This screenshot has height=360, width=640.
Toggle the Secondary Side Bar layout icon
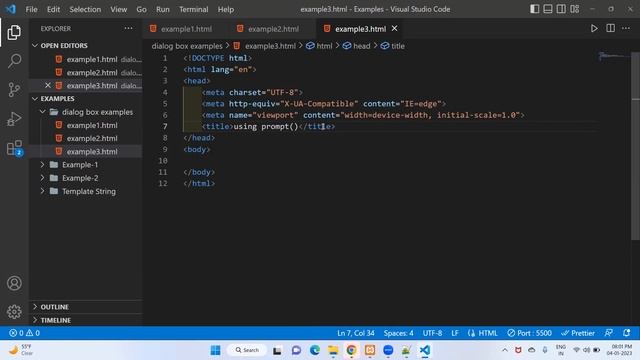pos(561,9)
